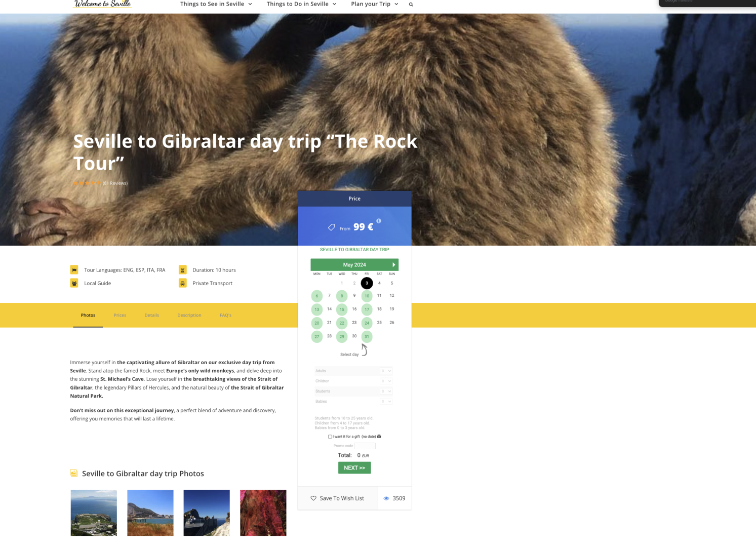Open the Students quantity dropdown

[386, 391]
